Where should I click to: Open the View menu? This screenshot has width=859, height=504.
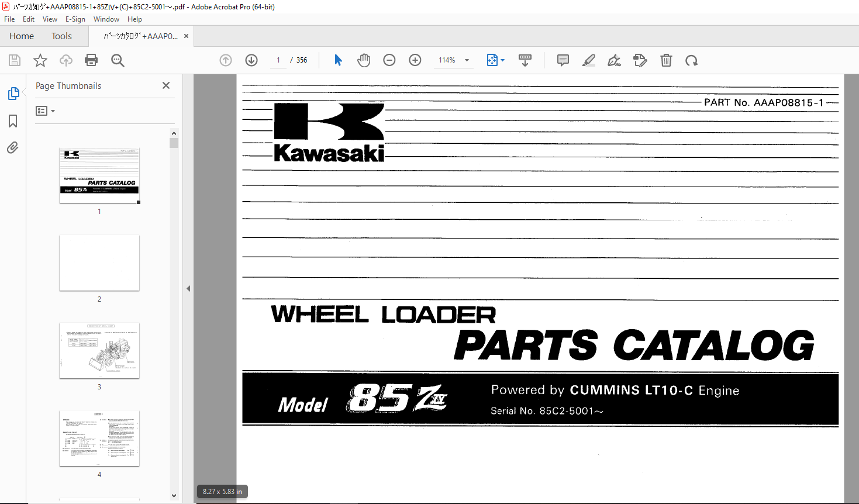[50, 19]
